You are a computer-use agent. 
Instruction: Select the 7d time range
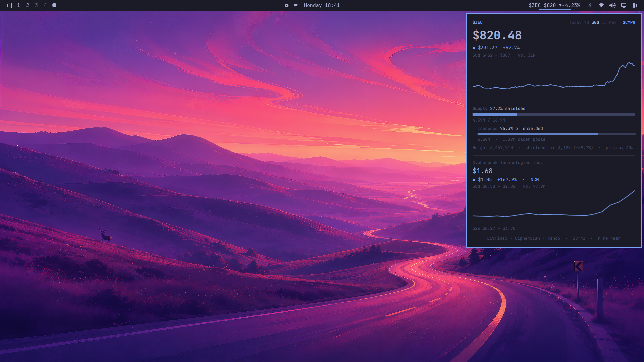pyautogui.click(x=586, y=22)
